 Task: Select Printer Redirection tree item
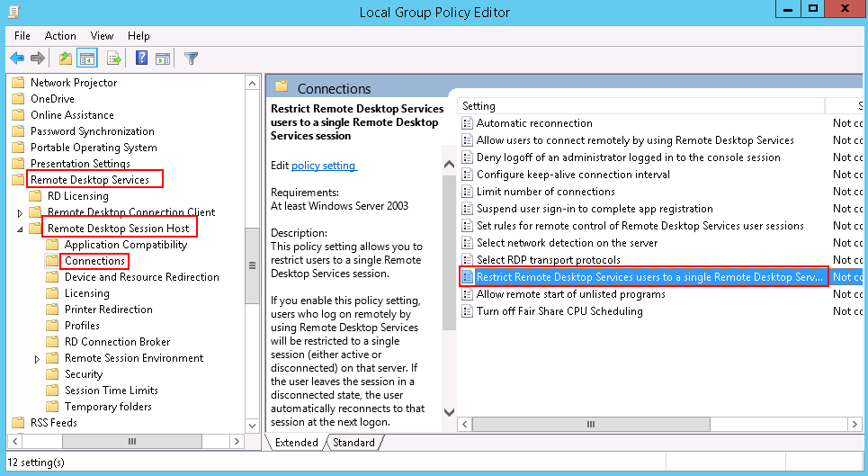click(x=109, y=310)
